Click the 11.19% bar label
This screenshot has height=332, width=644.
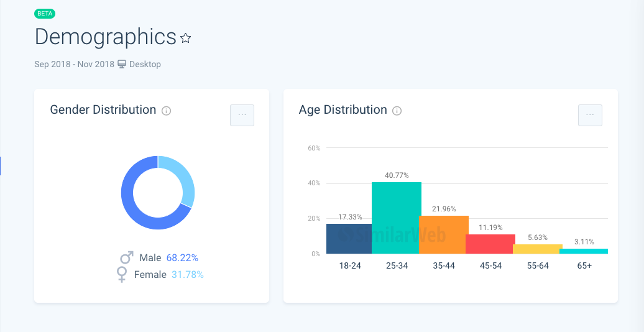pyautogui.click(x=490, y=227)
